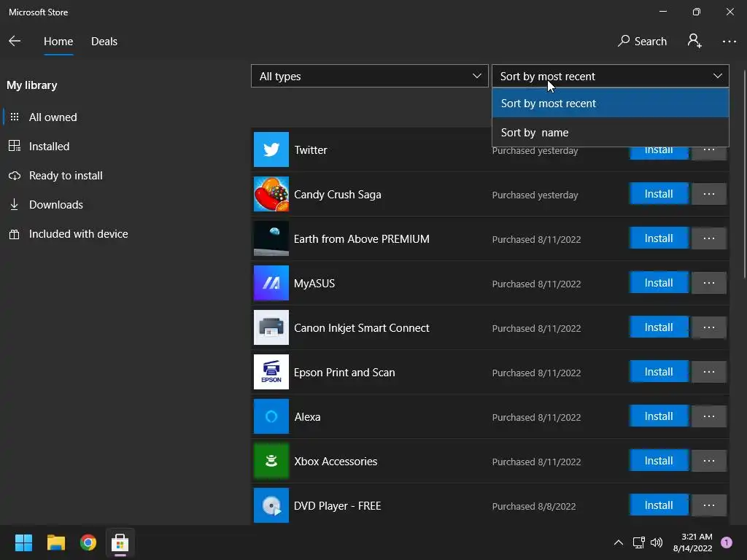Click the DVD Player - FREE icon
This screenshot has height=560, width=747.
click(x=271, y=505)
